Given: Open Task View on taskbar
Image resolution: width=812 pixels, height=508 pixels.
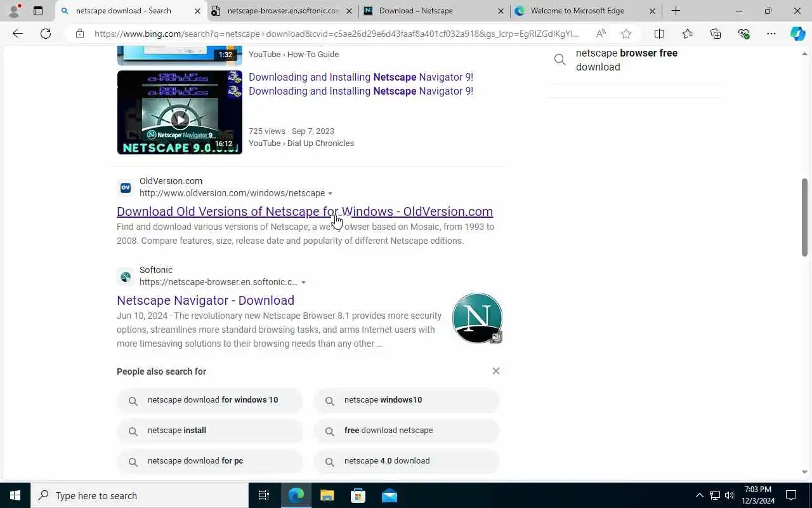Looking at the screenshot, I should 264,495.
